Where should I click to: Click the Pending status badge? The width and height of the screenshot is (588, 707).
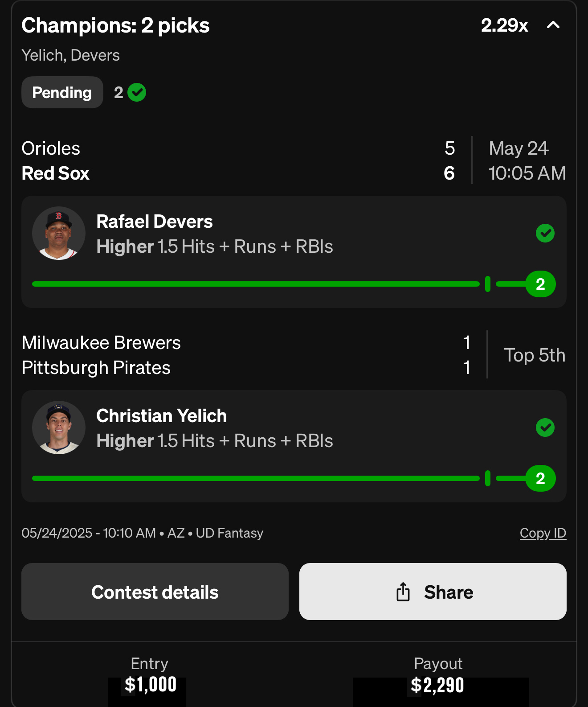coord(62,92)
